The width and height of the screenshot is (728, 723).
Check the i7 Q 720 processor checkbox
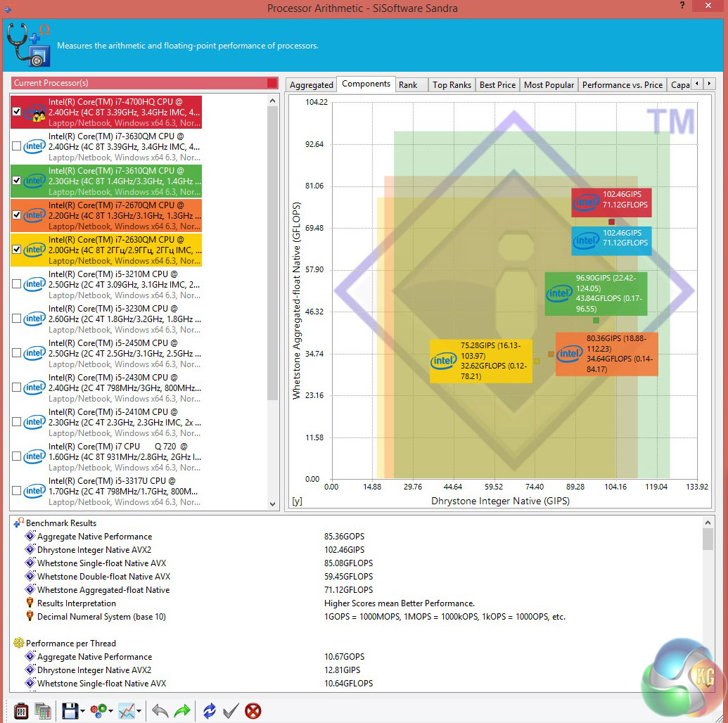(x=16, y=456)
